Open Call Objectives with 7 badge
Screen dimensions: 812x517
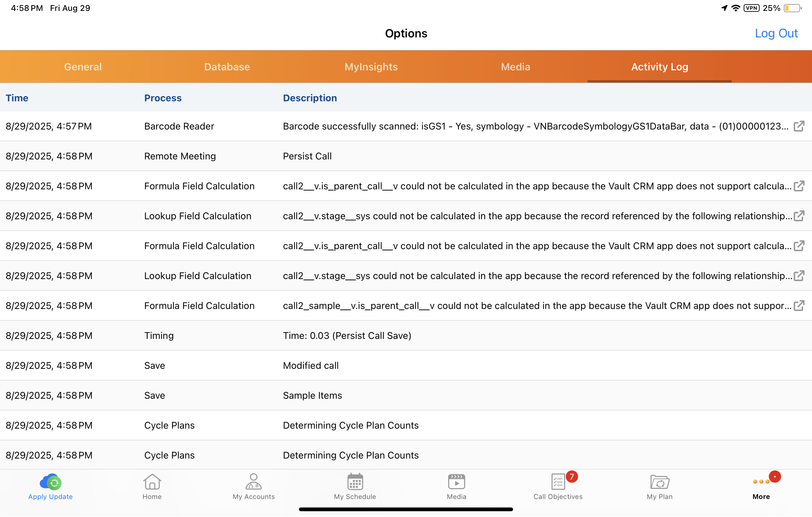558,482
